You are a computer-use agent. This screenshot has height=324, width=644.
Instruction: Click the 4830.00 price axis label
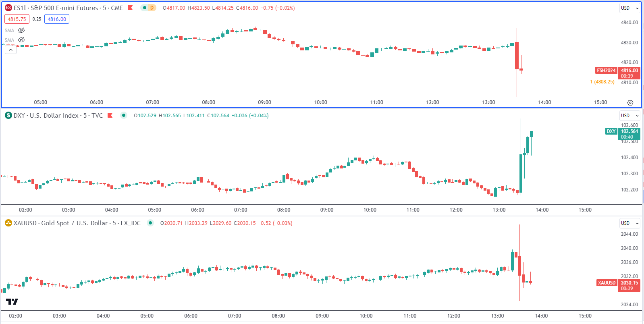coord(629,43)
